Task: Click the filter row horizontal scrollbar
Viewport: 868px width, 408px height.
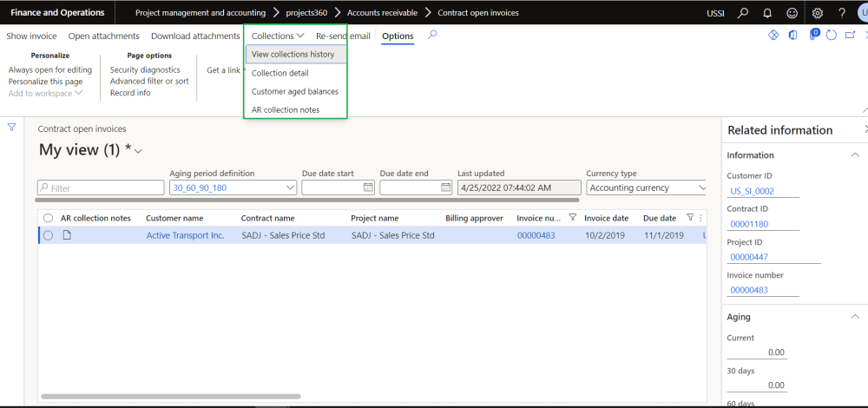Action: click(x=306, y=200)
